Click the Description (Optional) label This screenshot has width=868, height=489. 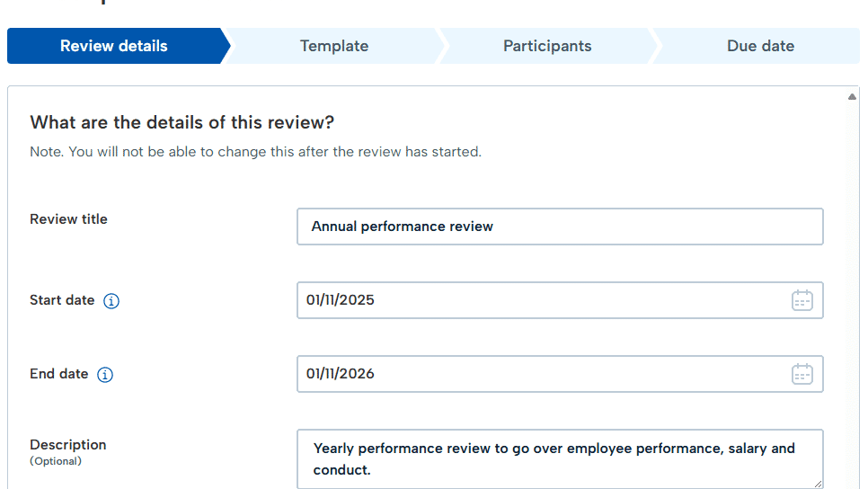point(68,451)
